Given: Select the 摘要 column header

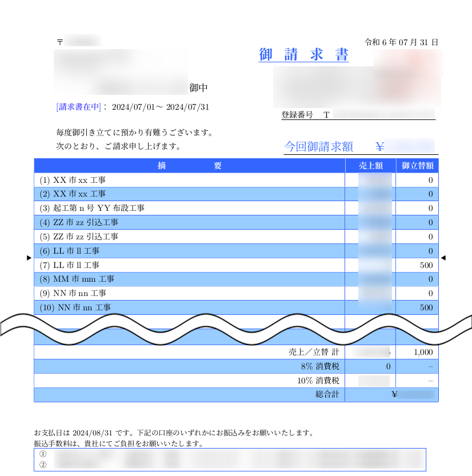Looking at the screenshot, I should point(189,166).
